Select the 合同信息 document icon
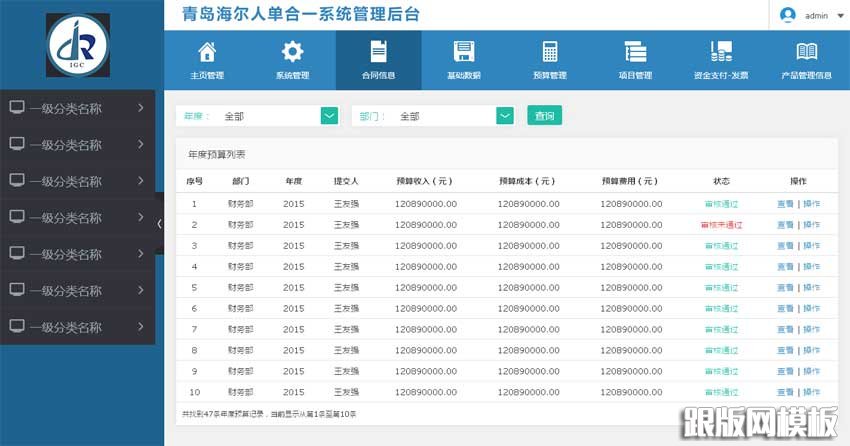Viewport: 850px width, 446px height. (378, 52)
